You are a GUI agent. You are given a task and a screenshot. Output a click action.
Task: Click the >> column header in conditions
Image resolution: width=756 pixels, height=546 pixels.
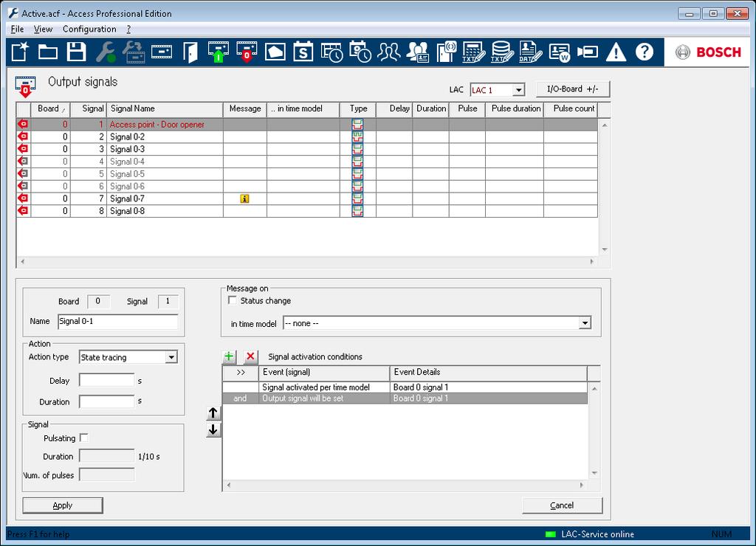[x=240, y=372]
